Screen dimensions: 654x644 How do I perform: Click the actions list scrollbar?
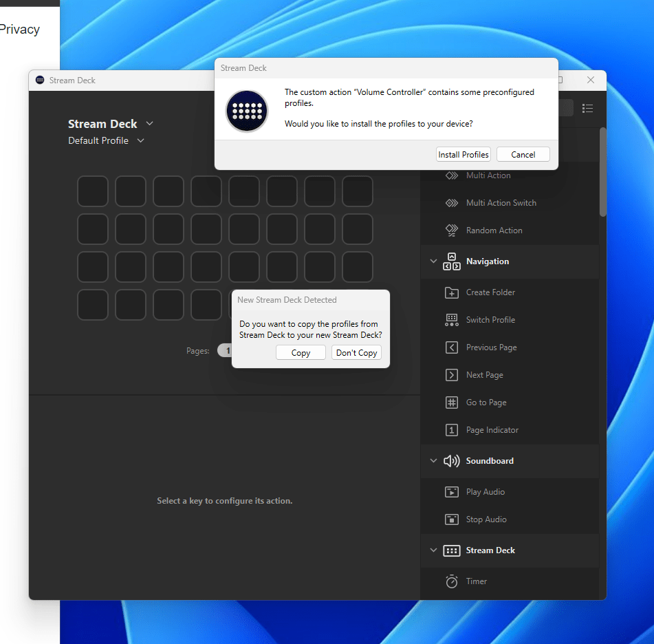point(602,172)
